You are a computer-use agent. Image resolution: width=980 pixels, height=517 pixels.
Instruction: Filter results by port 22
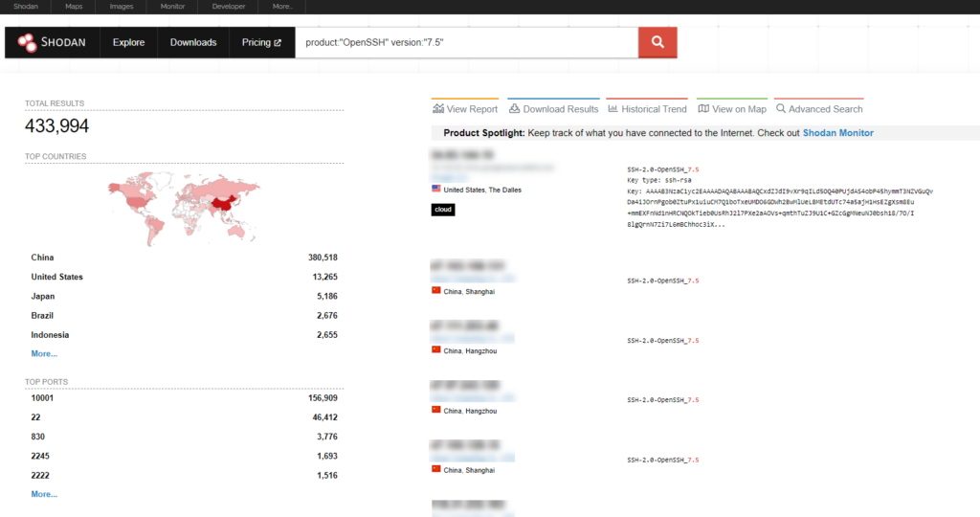tap(35, 417)
